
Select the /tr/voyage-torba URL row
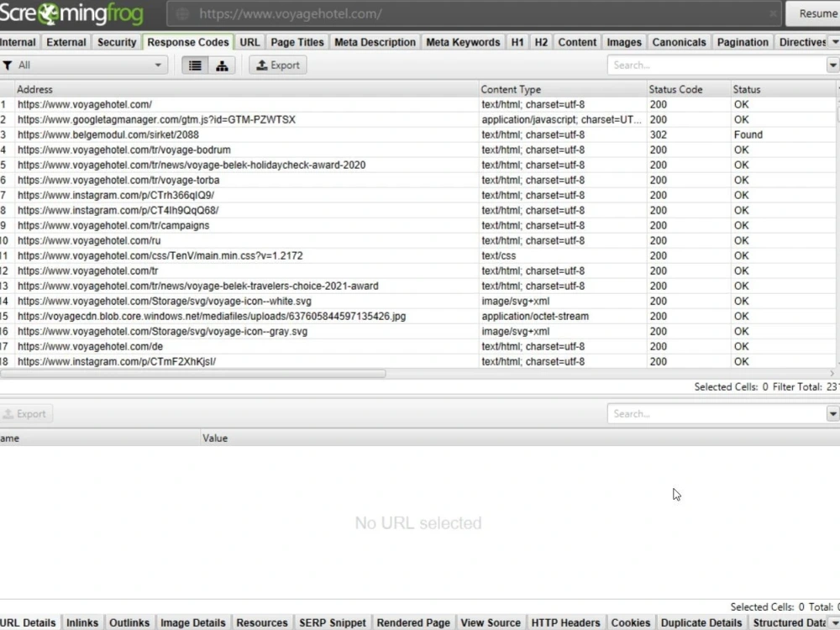[x=417, y=180]
